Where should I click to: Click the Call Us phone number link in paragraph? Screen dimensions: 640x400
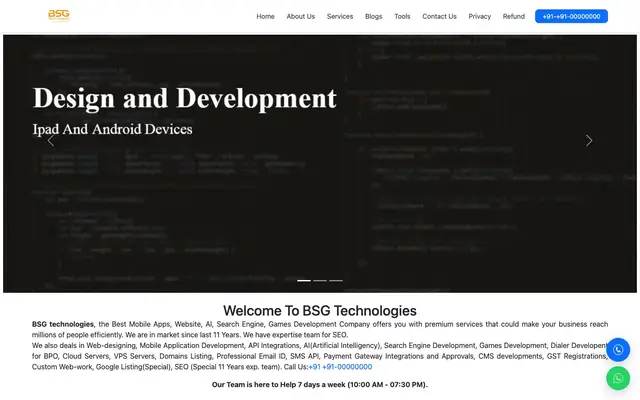(x=340, y=367)
